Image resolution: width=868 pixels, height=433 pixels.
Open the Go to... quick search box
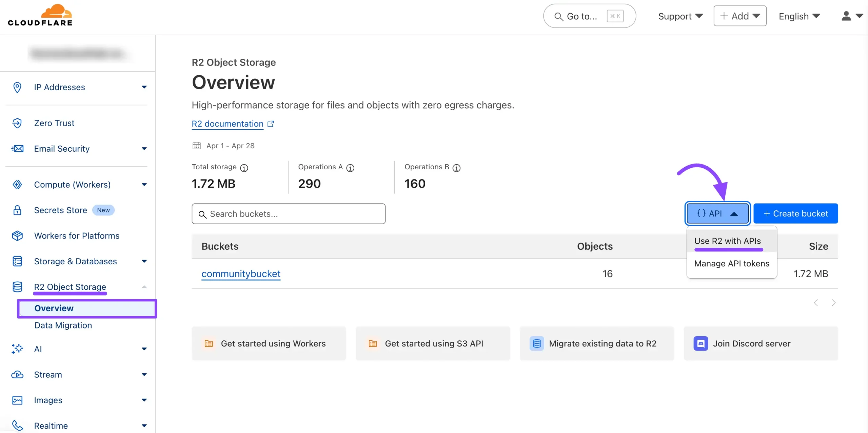coord(590,16)
